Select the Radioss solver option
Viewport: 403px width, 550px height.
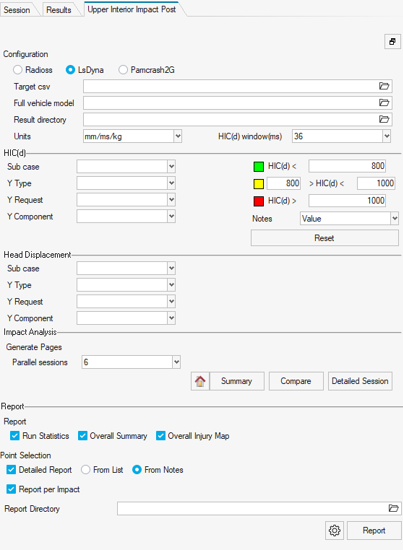18,70
